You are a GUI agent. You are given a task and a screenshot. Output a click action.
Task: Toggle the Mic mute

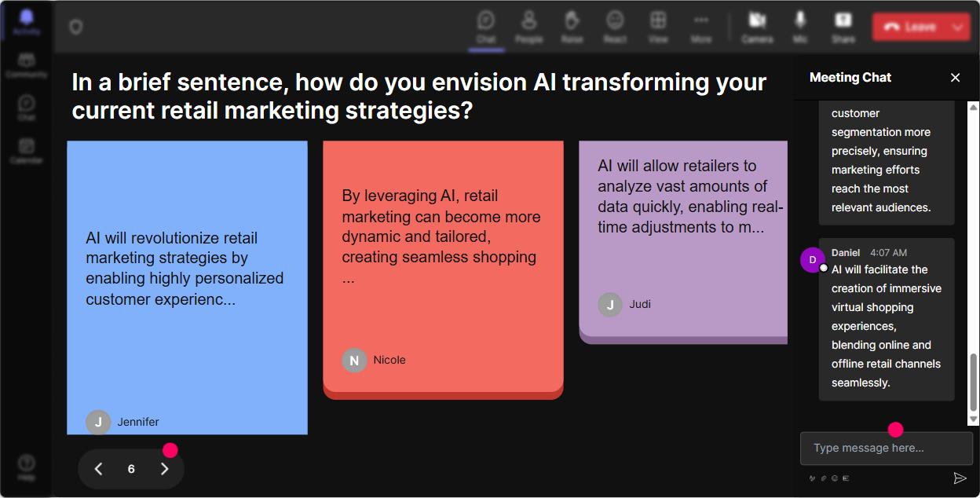click(x=800, y=27)
